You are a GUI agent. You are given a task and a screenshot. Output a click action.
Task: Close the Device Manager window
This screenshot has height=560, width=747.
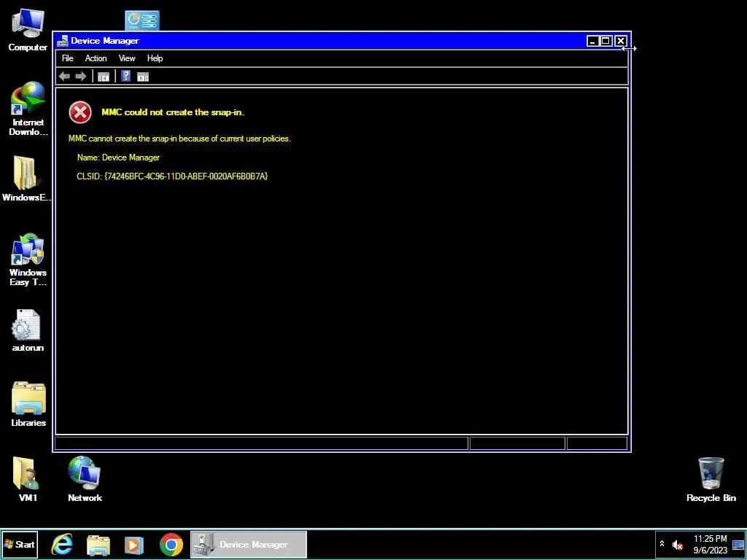click(620, 41)
